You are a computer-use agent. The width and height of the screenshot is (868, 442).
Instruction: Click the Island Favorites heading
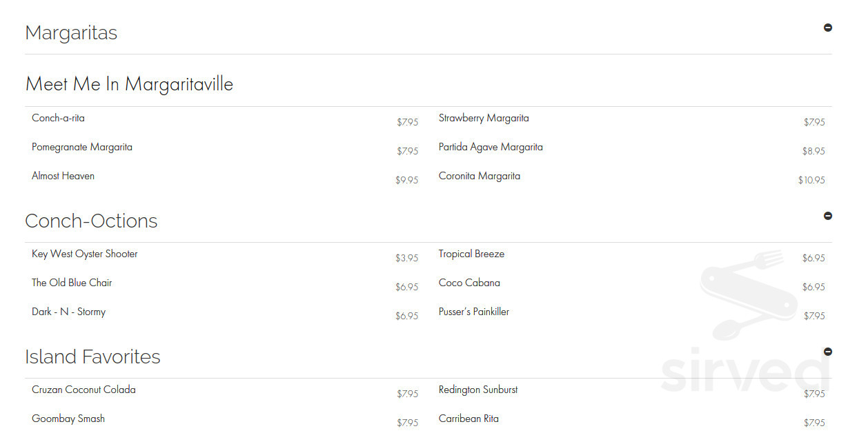(x=92, y=356)
